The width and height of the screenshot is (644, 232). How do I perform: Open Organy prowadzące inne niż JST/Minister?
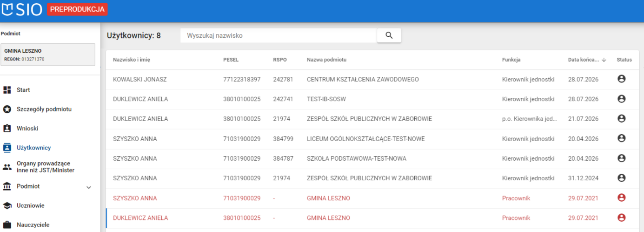45,167
